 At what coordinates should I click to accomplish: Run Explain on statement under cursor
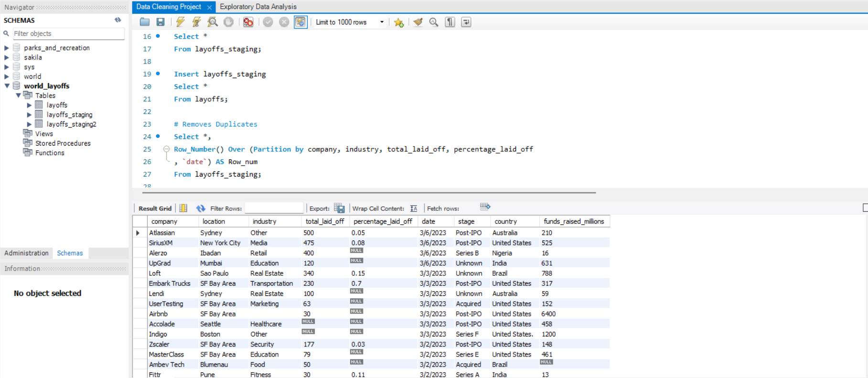coord(213,22)
